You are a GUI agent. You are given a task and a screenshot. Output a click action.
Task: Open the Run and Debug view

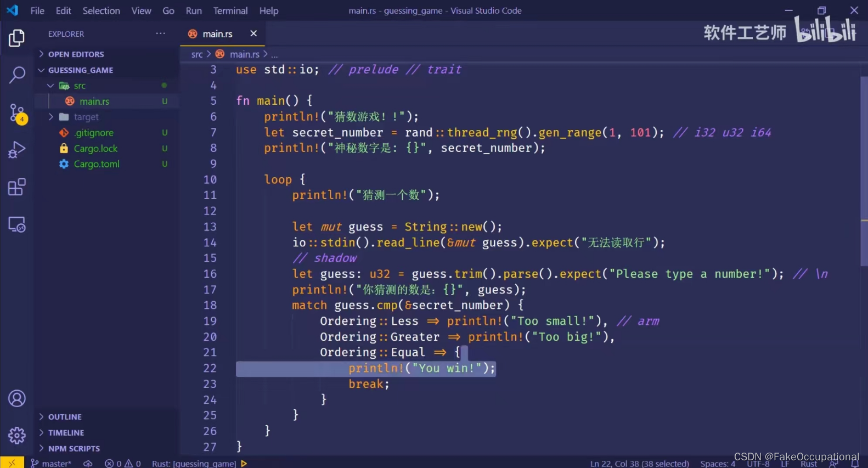[16, 150]
